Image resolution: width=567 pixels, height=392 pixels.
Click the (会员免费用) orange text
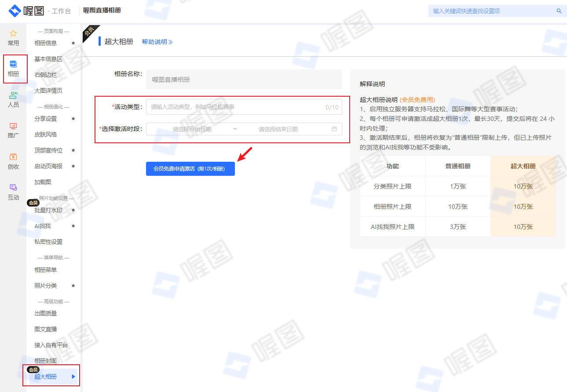[x=417, y=100]
